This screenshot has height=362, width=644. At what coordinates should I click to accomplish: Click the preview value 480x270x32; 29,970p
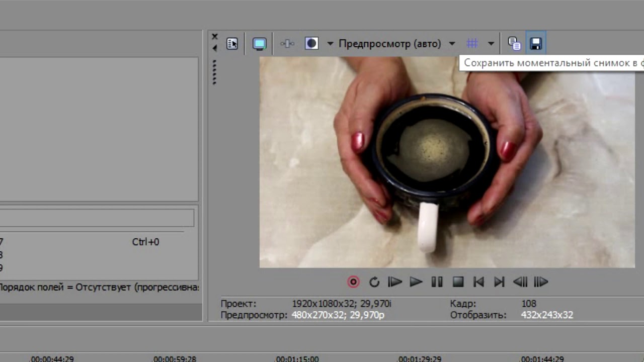tap(338, 315)
